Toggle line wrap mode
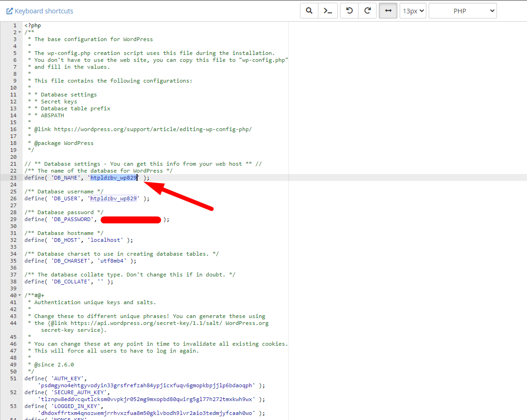Screen dimensions: 527x420 pyautogui.click(x=388, y=11)
